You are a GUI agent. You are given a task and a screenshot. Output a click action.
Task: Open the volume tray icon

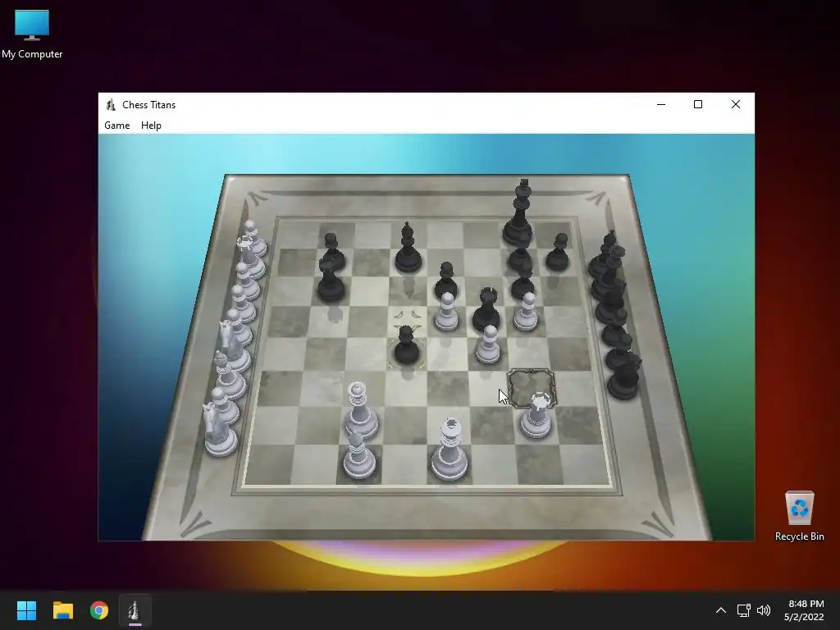[764, 610]
